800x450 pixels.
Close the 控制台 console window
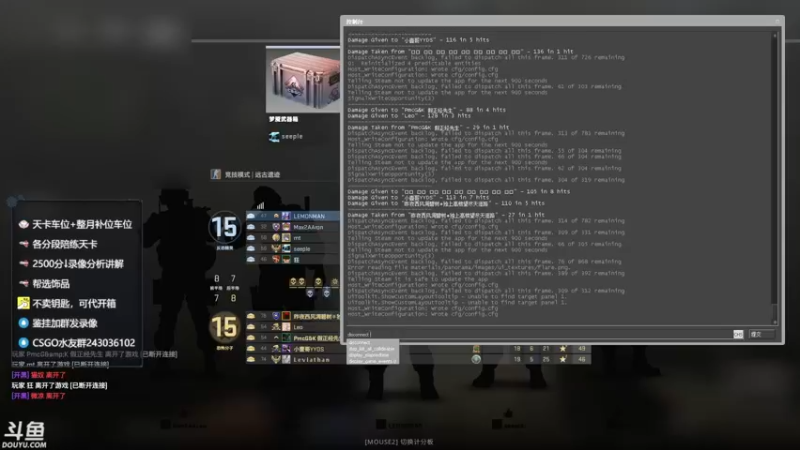point(778,21)
